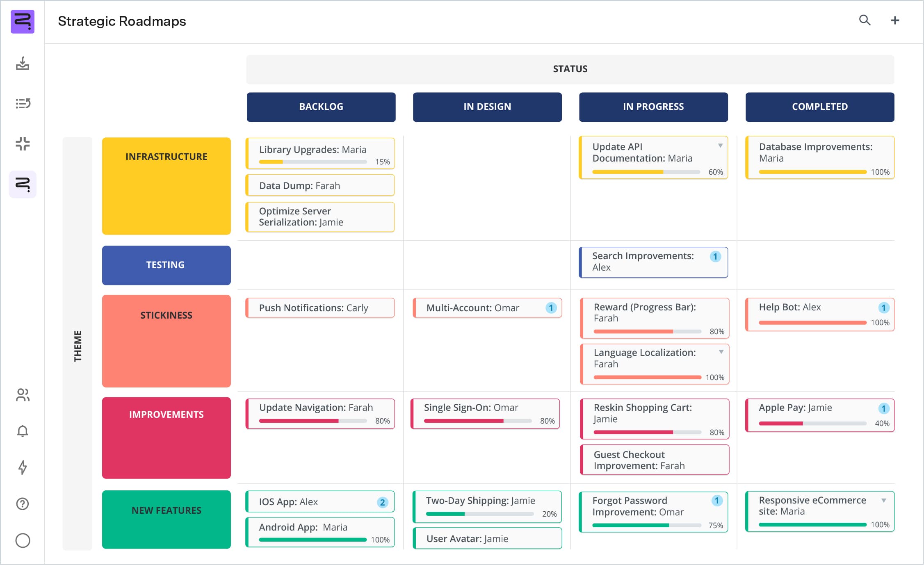This screenshot has width=924, height=565.
Task: Open the Push Notifications card by Carly
Action: [x=320, y=308]
